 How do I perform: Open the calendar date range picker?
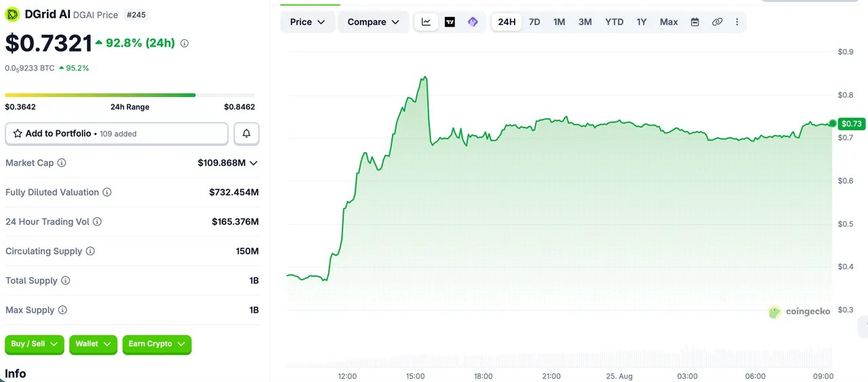695,22
